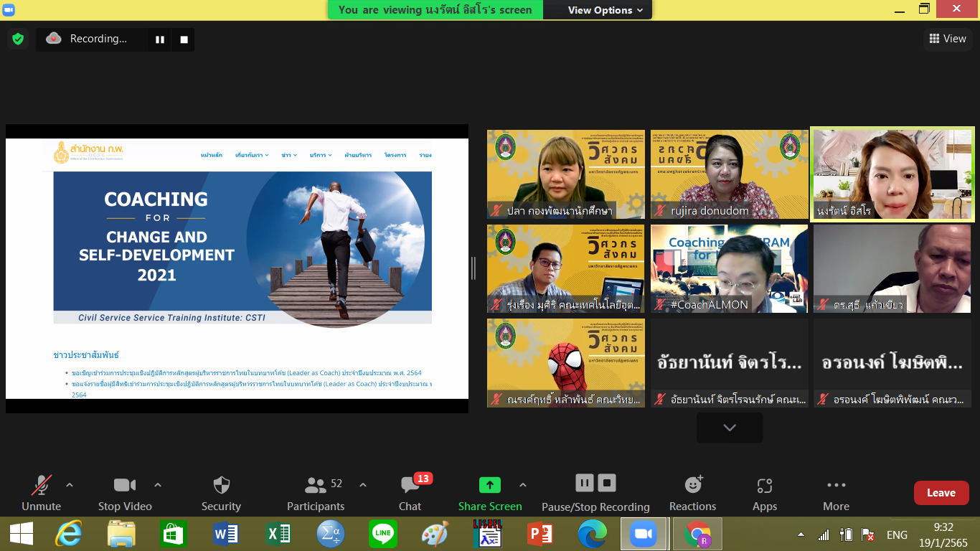Open the Apps icon
Screen dimensions: 980x551
(x=765, y=486)
